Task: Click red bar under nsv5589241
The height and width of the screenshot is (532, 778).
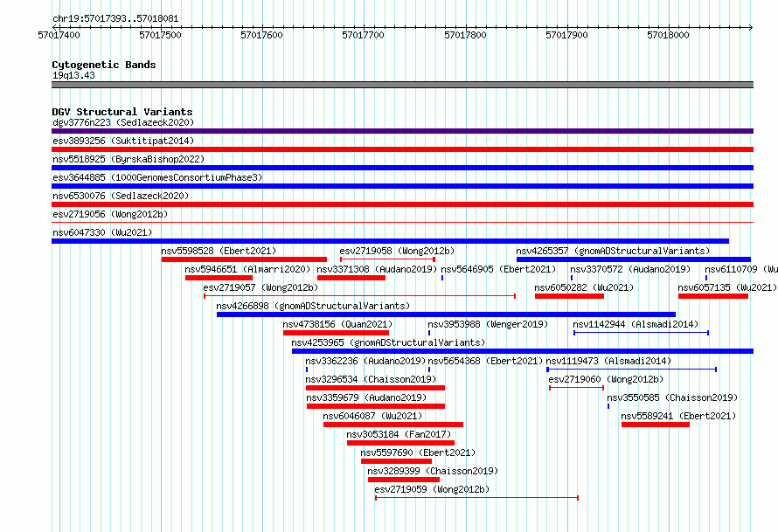Action: 656,425
